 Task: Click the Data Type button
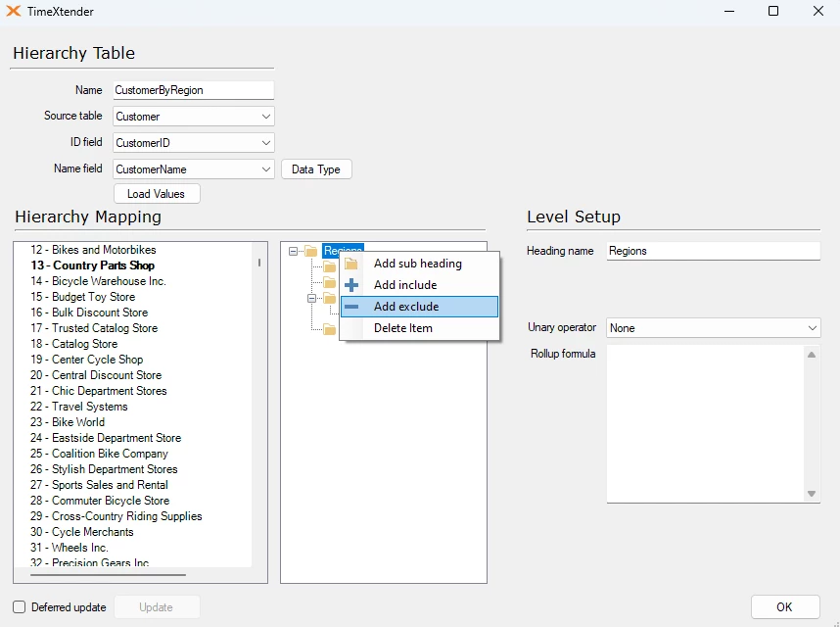point(315,169)
